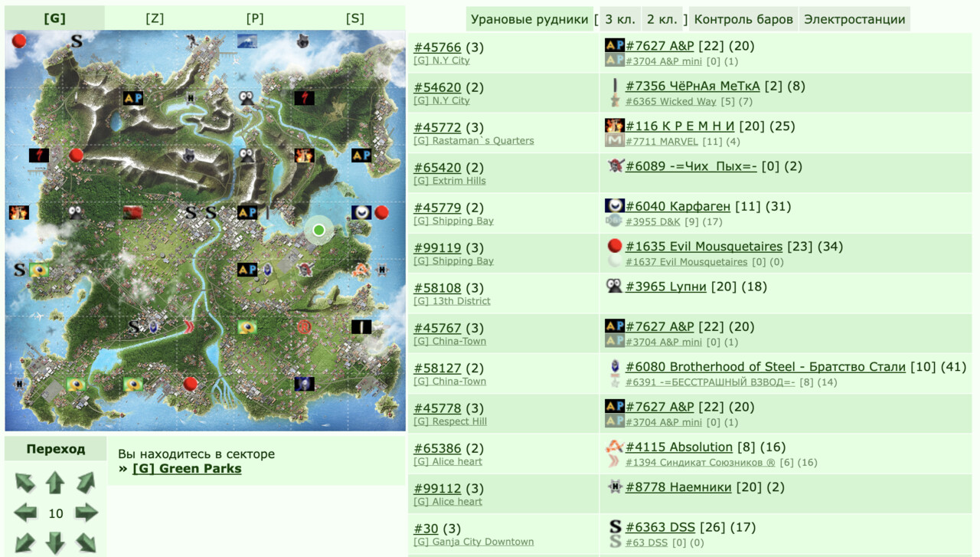Open syndicate #6391 -=БЕССТРАШНЫЙ ВЗВОД=-
Image resolution: width=980 pixels, height=557 pixels.
[x=710, y=382]
